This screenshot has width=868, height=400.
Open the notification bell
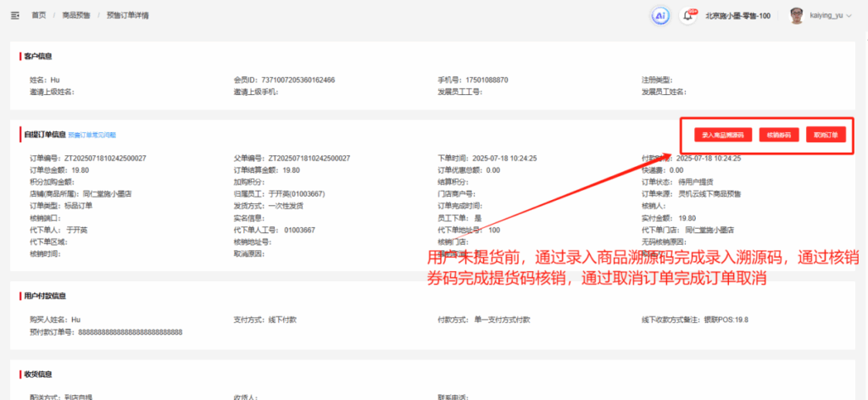click(687, 15)
